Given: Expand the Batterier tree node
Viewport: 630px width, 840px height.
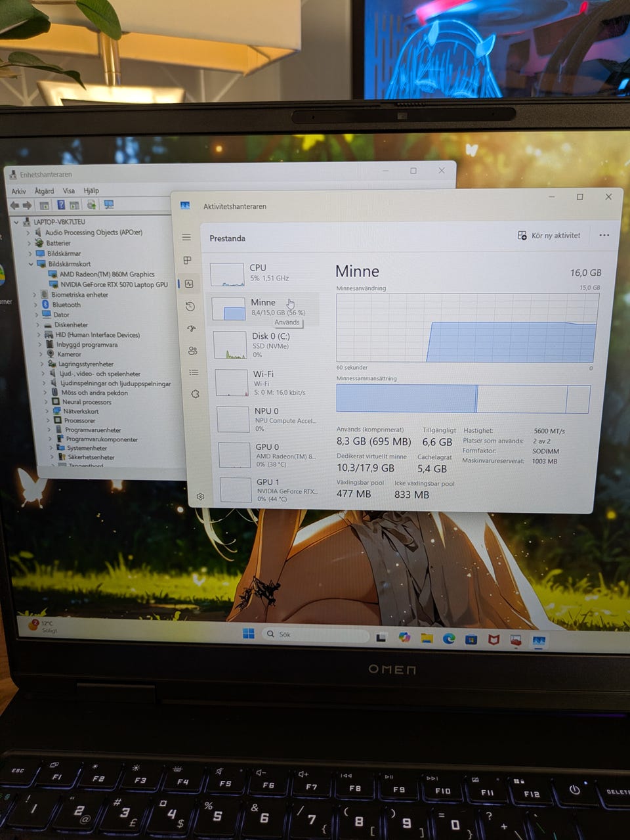Looking at the screenshot, I should [29, 243].
